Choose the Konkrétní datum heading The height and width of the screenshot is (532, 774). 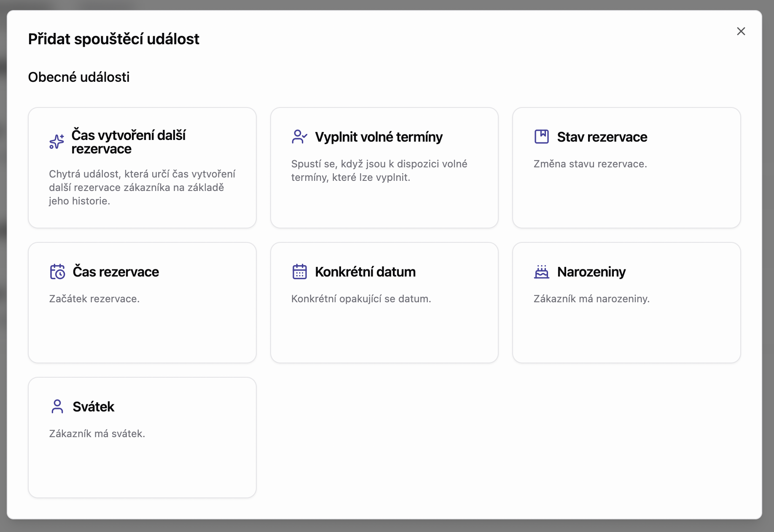[x=365, y=272]
